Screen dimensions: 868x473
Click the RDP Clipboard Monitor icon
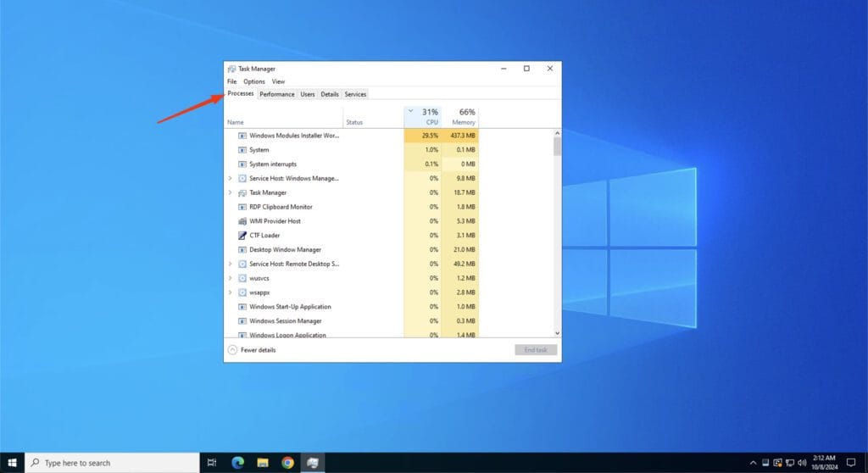point(242,207)
